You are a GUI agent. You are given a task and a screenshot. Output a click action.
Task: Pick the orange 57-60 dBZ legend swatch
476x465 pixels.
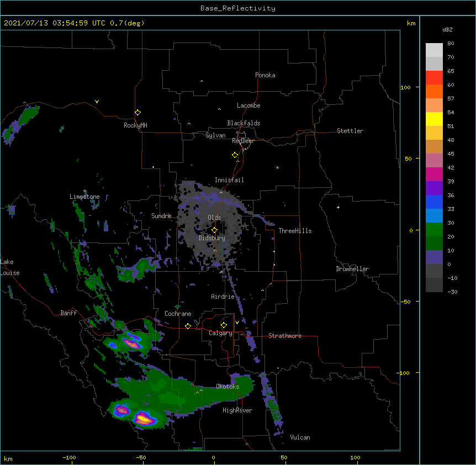click(x=434, y=91)
